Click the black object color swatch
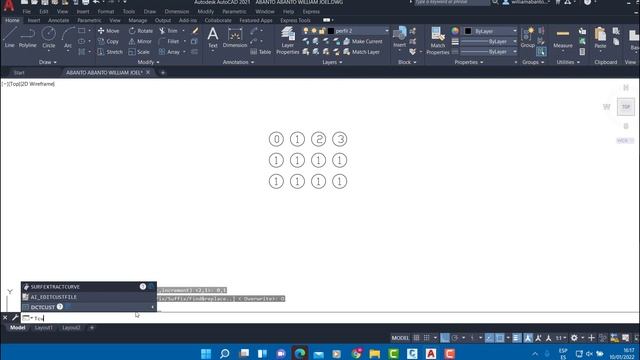Screen dimensions: 640x360 pyautogui.click(x=468, y=31)
